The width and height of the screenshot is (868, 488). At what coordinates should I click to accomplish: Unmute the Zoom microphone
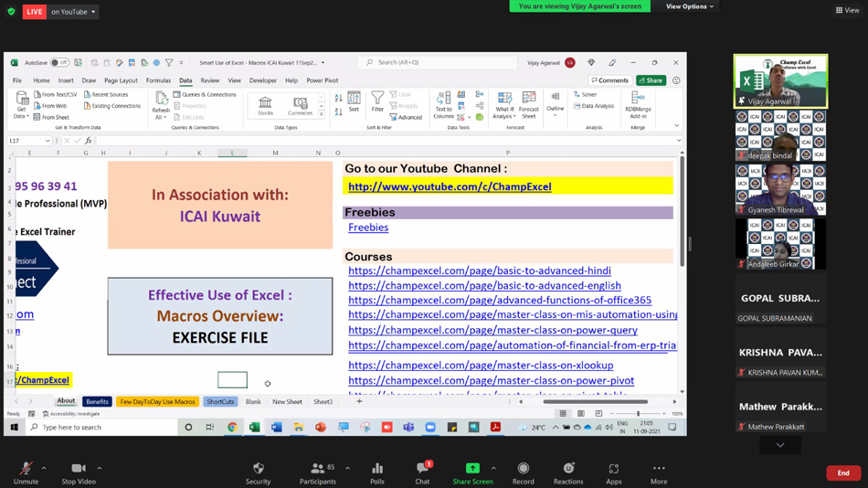[26, 473]
